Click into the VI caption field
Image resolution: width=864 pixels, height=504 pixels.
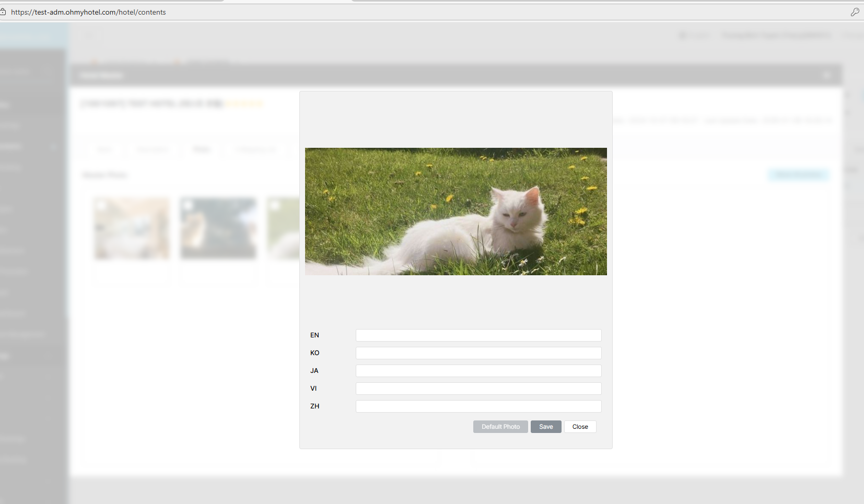(x=478, y=389)
